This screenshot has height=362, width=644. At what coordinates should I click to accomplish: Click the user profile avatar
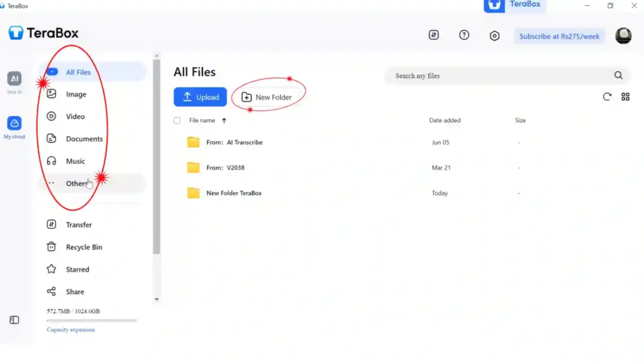pos(623,36)
